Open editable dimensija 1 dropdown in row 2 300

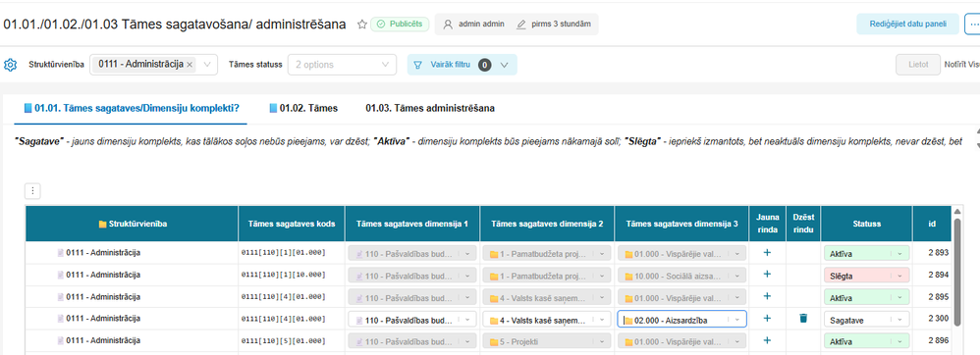(x=411, y=319)
